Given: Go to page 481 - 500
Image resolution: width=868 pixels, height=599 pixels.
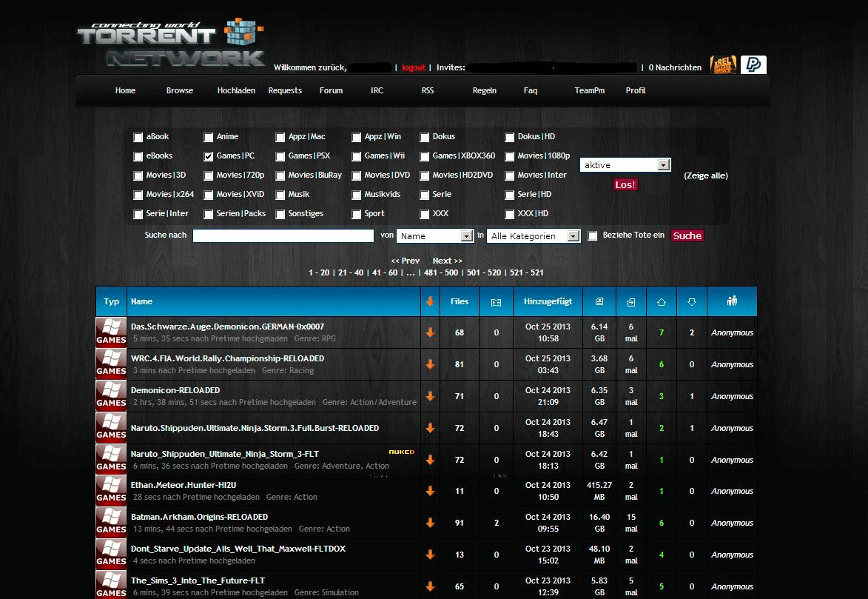Looking at the screenshot, I should coord(440,272).
